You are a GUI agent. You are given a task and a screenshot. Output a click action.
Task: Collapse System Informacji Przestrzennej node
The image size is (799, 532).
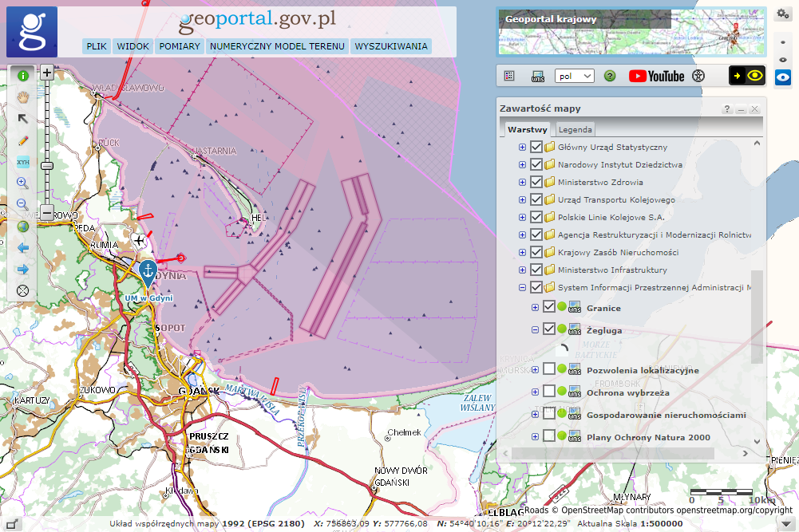coord(522,288)
